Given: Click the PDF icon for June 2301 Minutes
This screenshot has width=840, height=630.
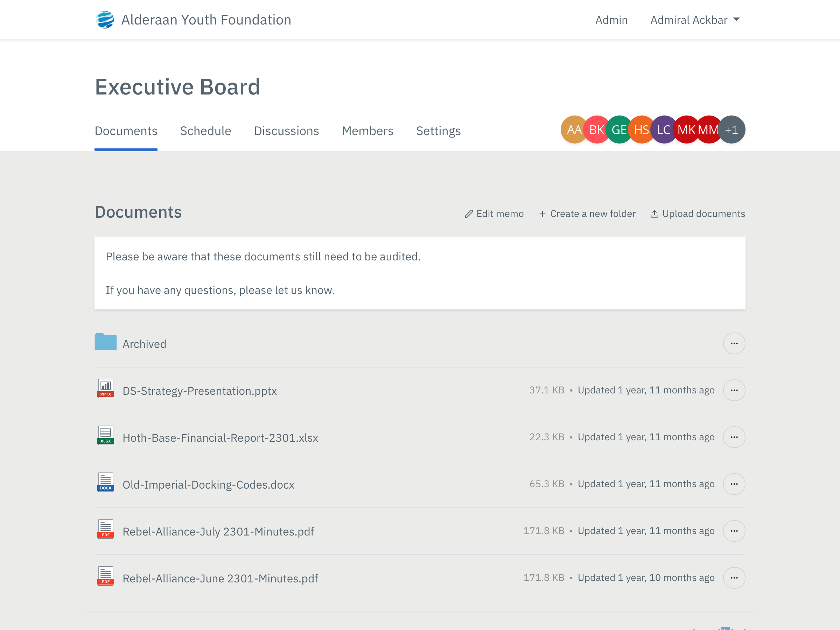Looking at the screenshot, I should [105, 577].
